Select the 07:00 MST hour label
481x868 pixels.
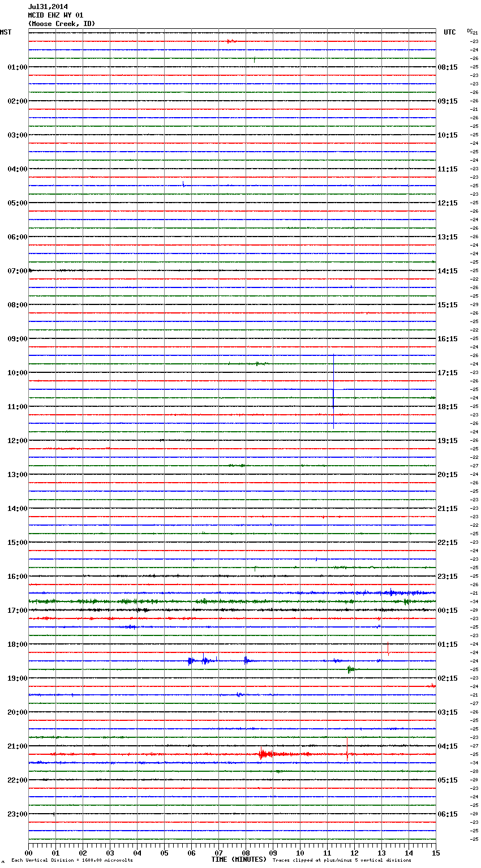18,271
